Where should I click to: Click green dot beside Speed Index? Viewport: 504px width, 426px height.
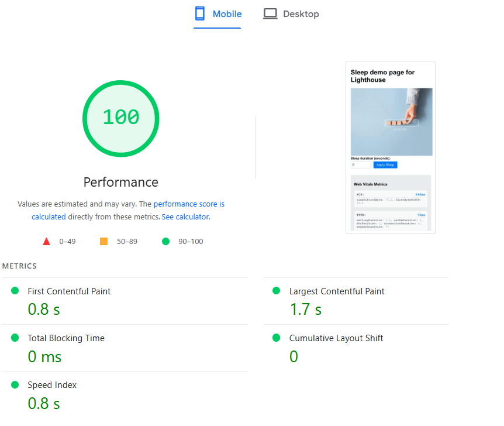[x=15, y=384]
